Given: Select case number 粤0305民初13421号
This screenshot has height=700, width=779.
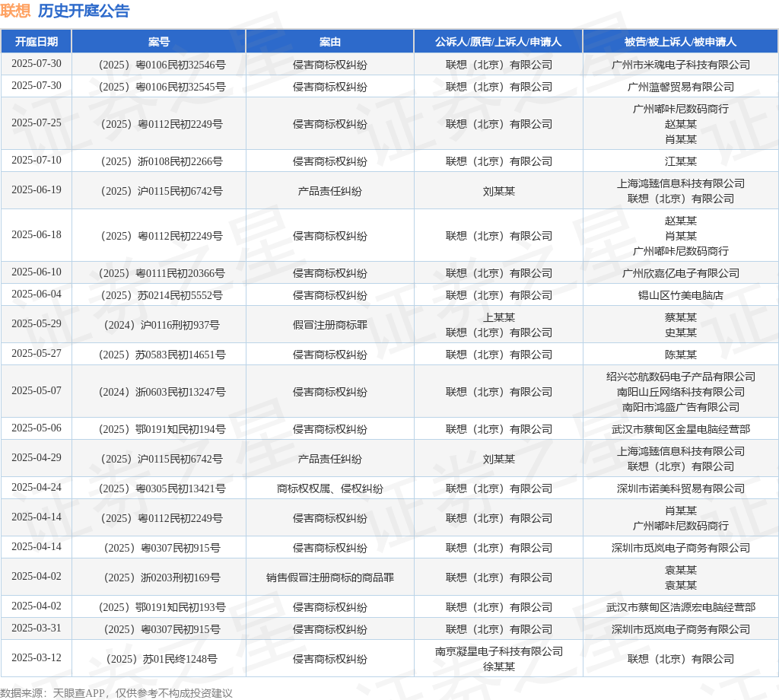Looking at the screenshot, I should (x=162, y=488).
